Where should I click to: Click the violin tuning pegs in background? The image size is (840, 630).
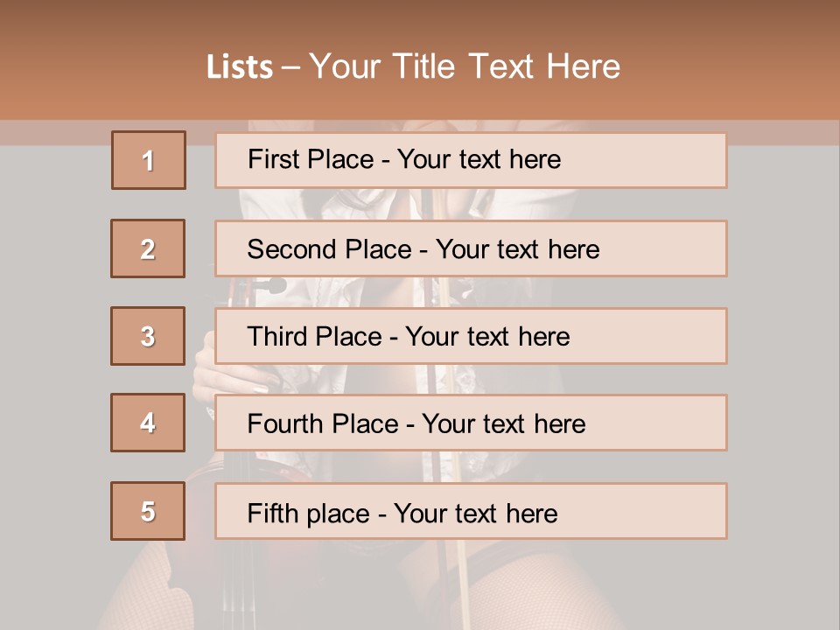tap(271, 286)
